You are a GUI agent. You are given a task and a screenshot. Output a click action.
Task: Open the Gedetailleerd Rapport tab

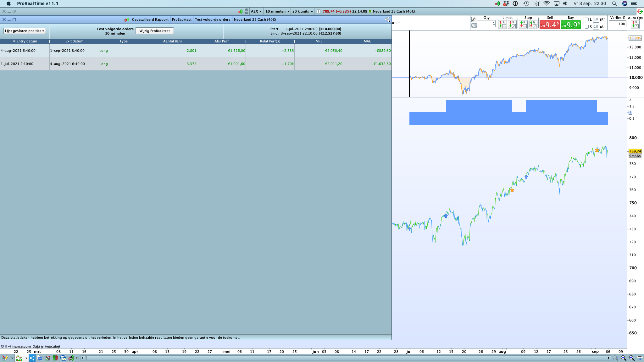pos(150,19)
